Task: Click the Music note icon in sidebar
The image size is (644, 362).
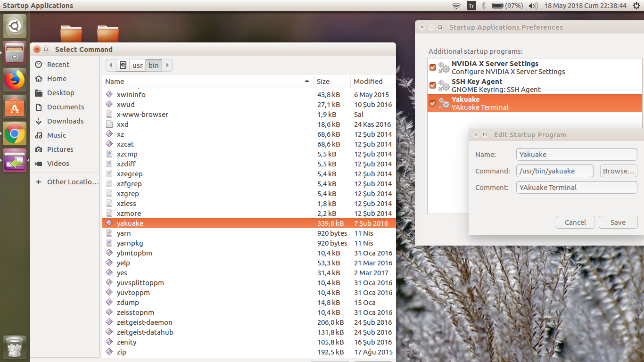Action: [39, 135]
